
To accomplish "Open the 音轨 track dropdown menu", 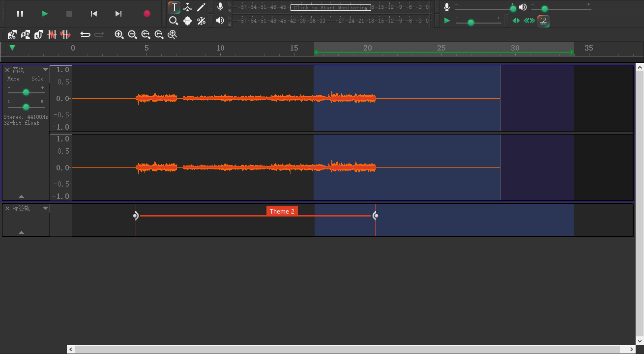I will 45,69.
